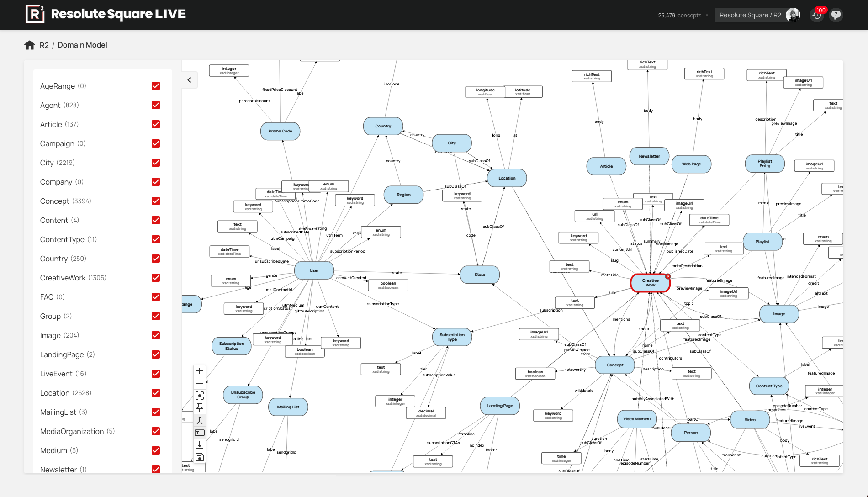This screenshot has height=497, width=868.
Task: Go to home via house icon
Action: pyautogui.click(x=30, y=45)
